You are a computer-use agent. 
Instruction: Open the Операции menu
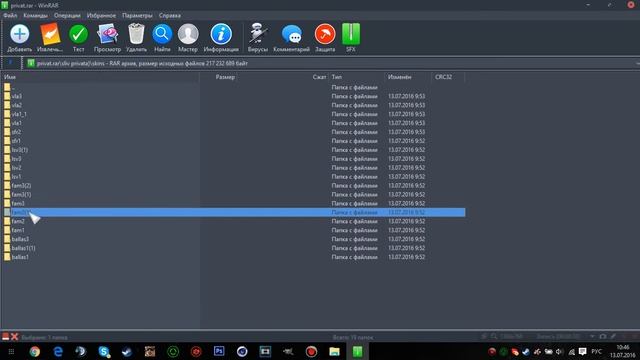pyautogui.click(x=67, y=16)
